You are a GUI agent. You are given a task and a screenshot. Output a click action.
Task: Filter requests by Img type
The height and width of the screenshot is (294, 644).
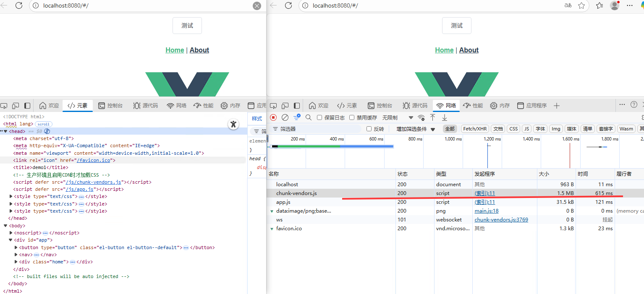[x=556, y=129]
